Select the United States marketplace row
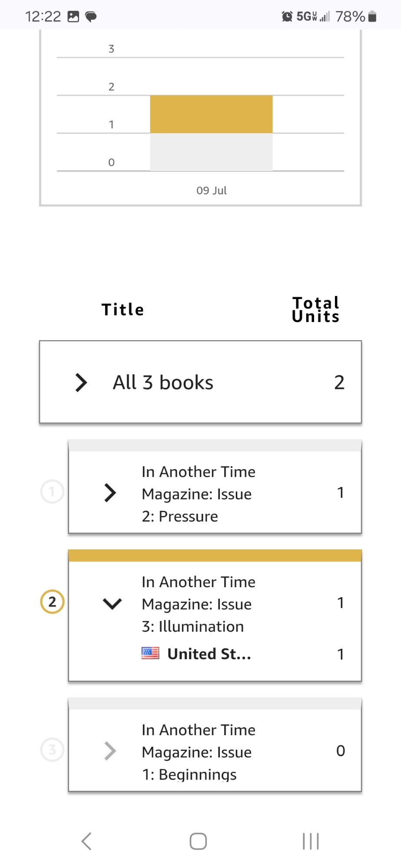The height and width of the screenshot is (868, 401). click(x=209, y=654)
